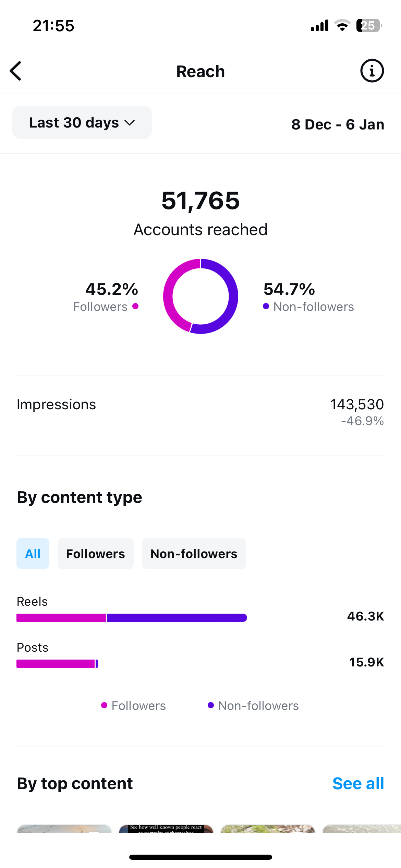Image resolution: width=401 pixels, height=868 pixels.
Task: Tap the battery status icon
Action: coord(368,26)
